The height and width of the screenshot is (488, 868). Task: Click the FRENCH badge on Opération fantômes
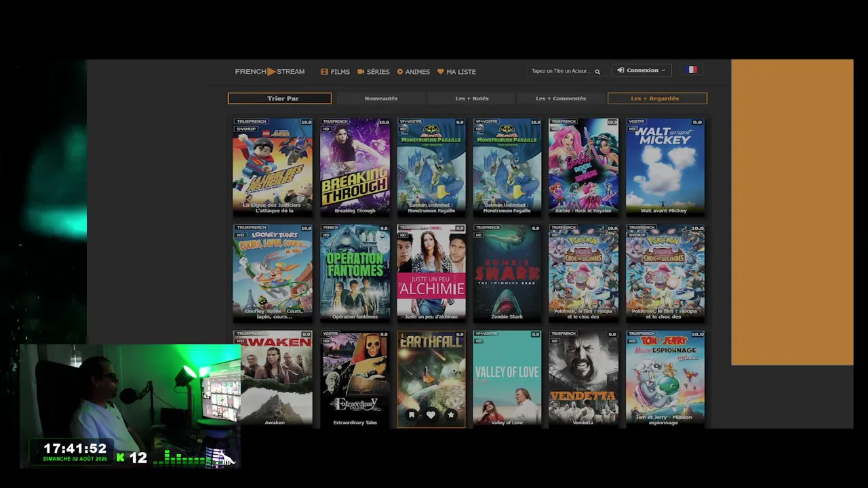(x=331, y=228)
